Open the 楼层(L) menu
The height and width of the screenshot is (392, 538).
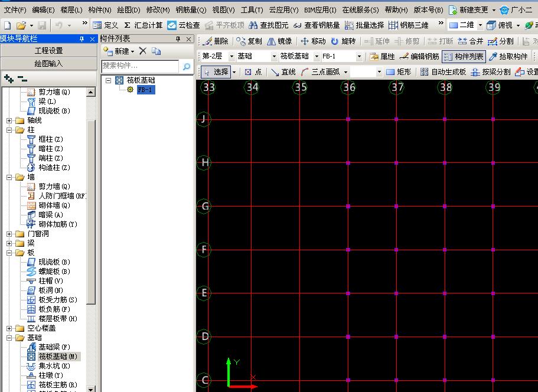71,10
